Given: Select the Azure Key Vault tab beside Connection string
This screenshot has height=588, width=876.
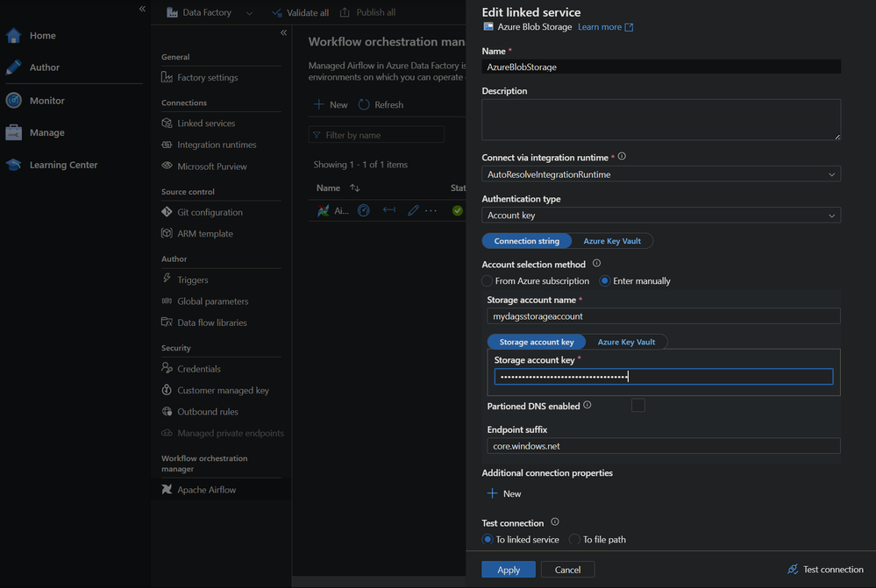Looking at the screenshot, I should (x=612, y=241).
